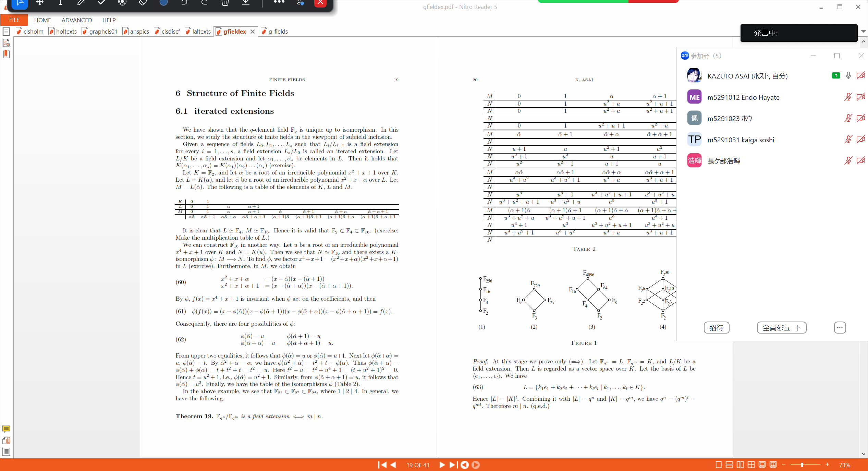This screenshot has width=868, height=471.
Task: Open the bookmarks panel in the sidebar
Action: (x=6, y=54)
